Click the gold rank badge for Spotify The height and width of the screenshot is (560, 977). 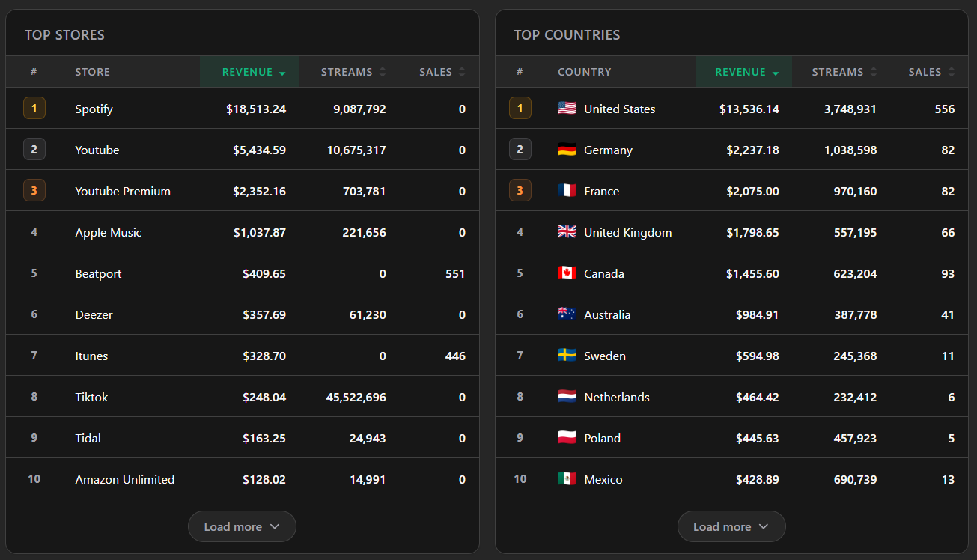pos(34,108)
